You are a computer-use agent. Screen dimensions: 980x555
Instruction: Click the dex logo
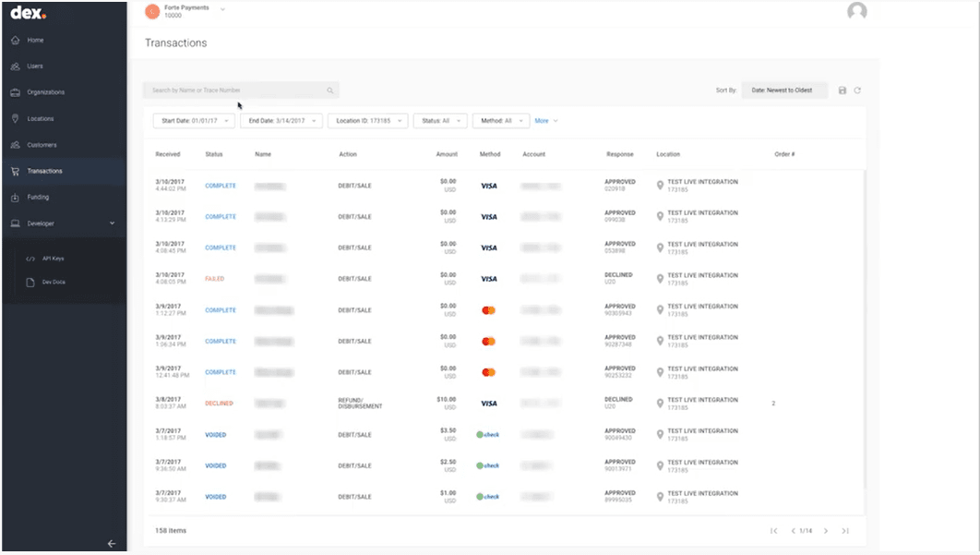coord(28,13)
